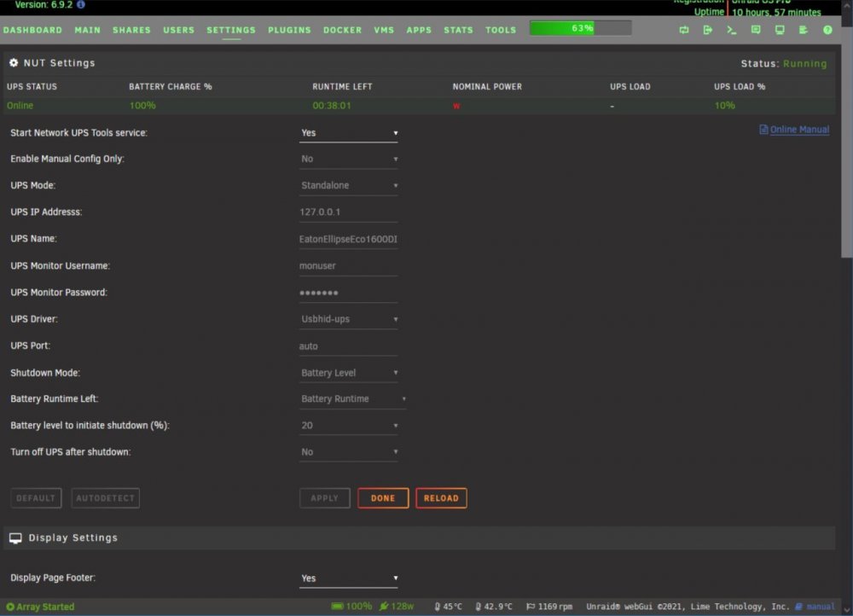Viewport: 853px width, 616px height.
Task: Open the Tools tab
Action: click(501, 30)
